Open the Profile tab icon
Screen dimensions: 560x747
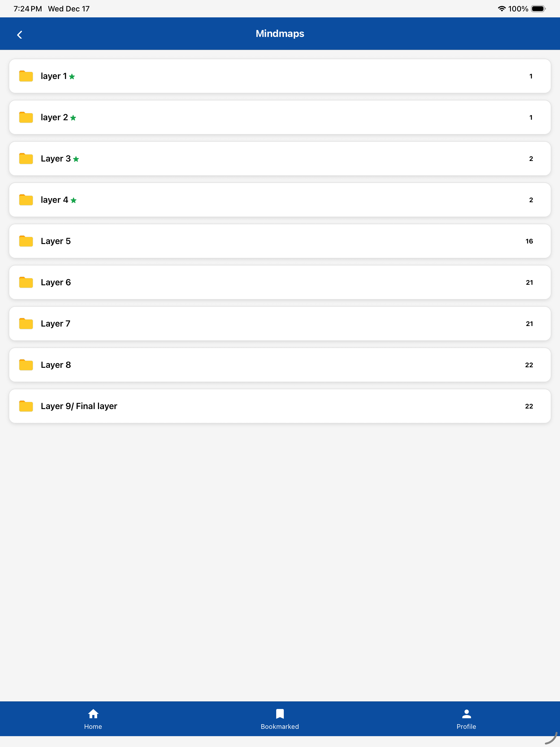(x=466, y=714)
